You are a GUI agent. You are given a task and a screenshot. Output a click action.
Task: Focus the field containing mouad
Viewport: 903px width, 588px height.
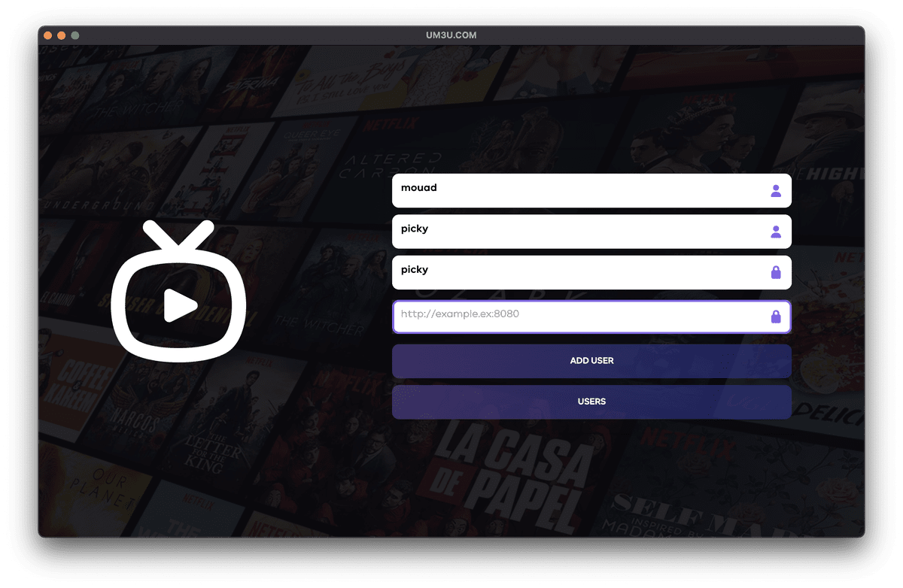pyautogui.click(x=591, y=191)
